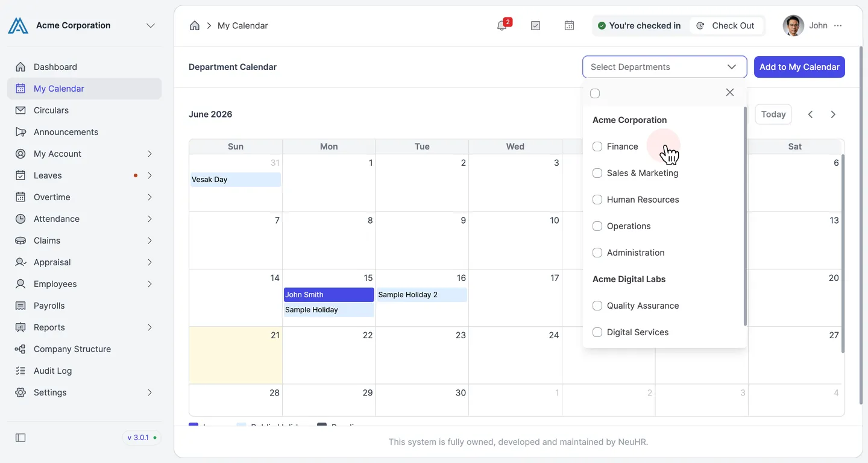The width and height of the screenshot is (868, 463).
Task: Click the Dashboard house icon in sidebar
Action: pos(20,67)
